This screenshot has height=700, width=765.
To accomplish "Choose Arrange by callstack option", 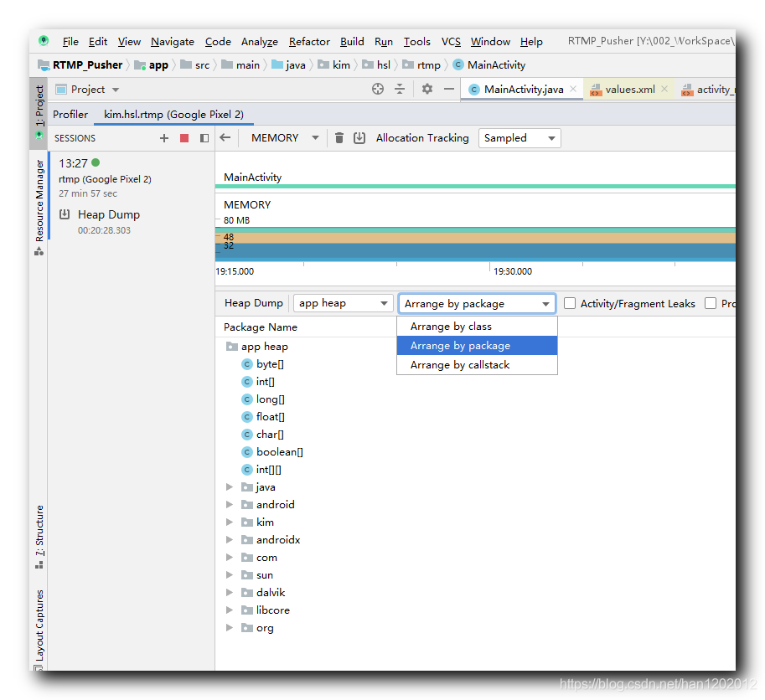I will (x=477, y=364).
